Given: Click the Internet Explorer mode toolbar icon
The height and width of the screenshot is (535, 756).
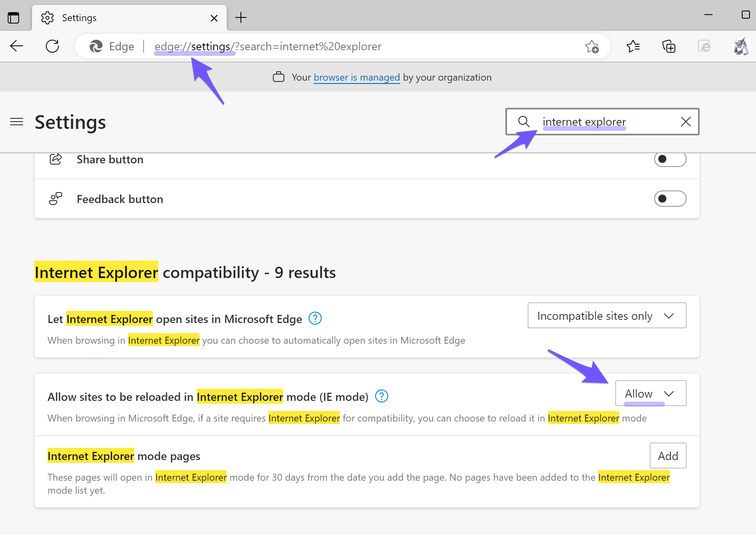Looking at the screenshot, I should tap(704, 47).
